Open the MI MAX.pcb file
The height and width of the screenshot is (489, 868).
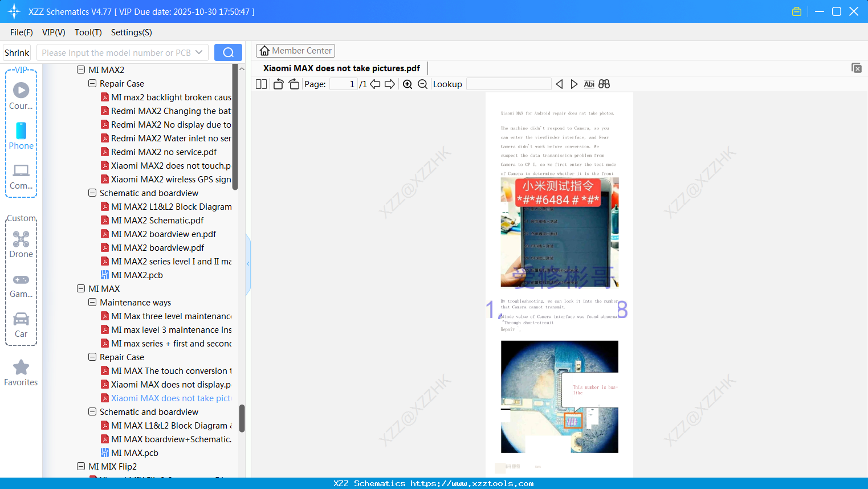click(129, 453)
